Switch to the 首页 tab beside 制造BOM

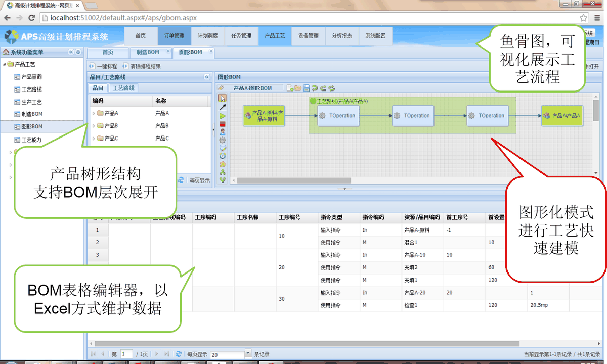point(108,52)
